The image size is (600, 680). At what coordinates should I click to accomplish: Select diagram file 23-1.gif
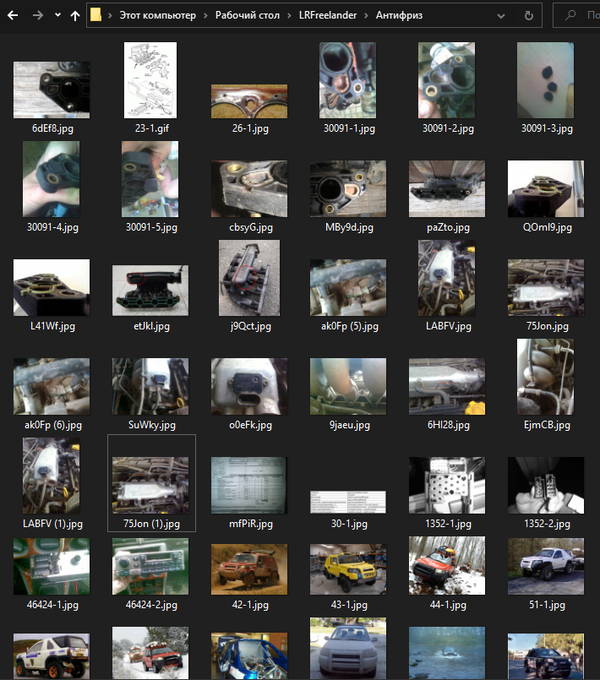point(150,80)
